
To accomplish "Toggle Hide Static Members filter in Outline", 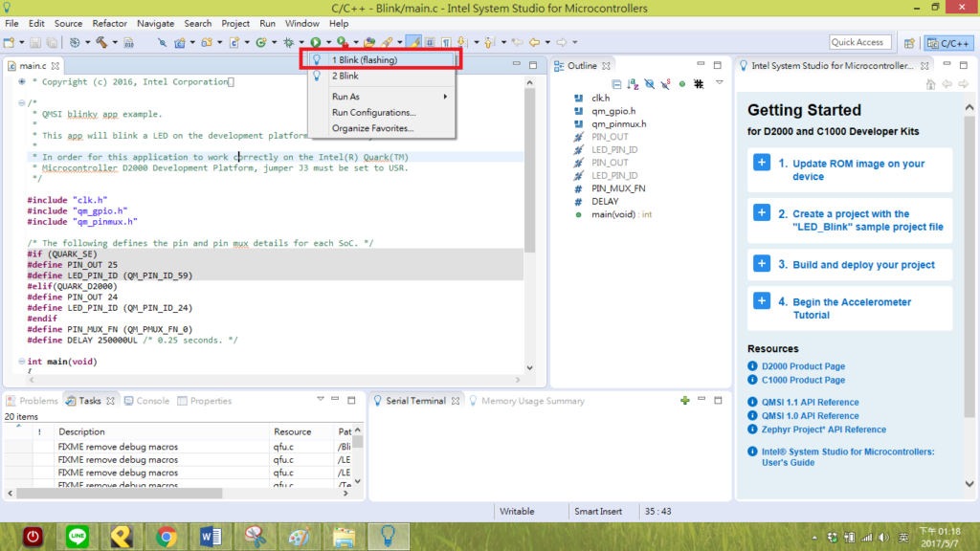I will (666, 84).
